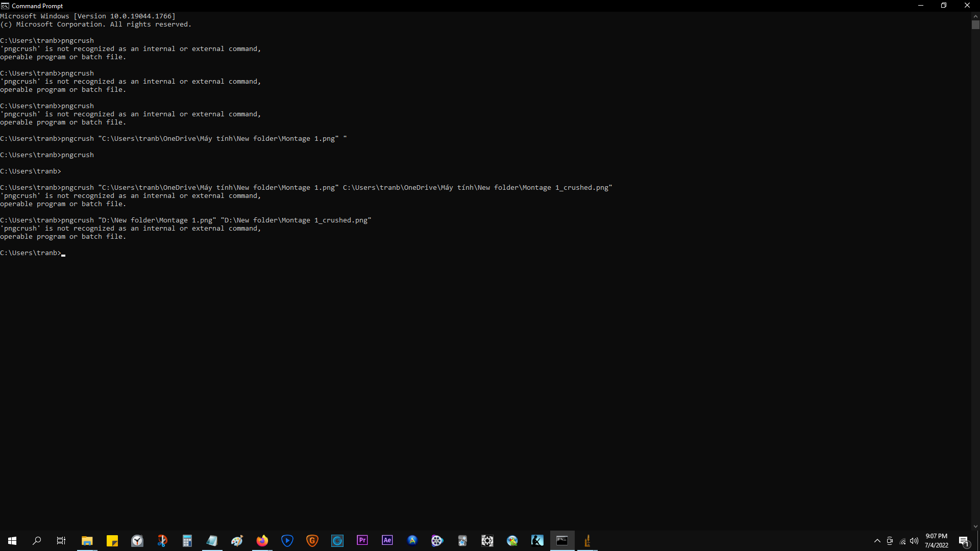Open File Explorer from taskbar
The height and width of the screenshot is (551, 980).
tap(87, 541)
